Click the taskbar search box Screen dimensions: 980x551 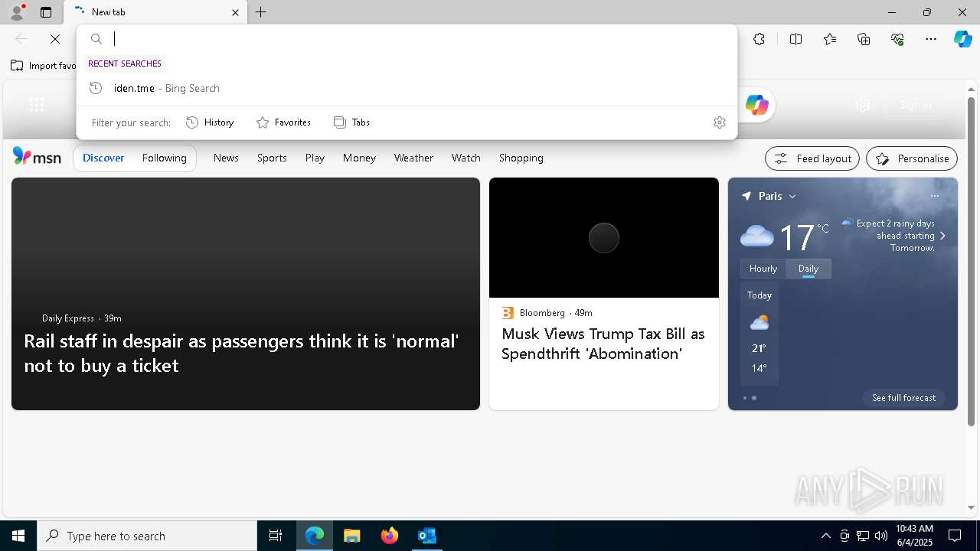click(x=147, y=536)
